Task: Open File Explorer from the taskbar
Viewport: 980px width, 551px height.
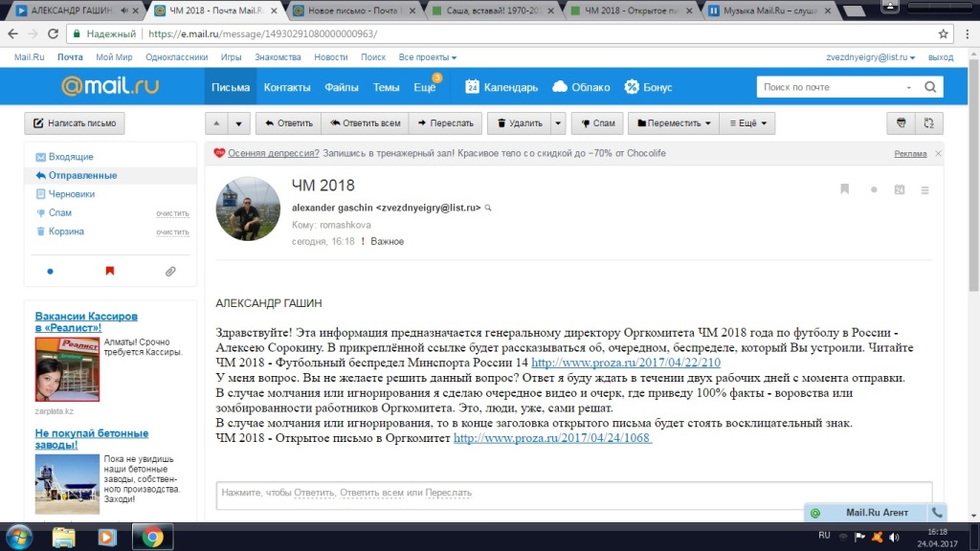Action: coord(63,538)
